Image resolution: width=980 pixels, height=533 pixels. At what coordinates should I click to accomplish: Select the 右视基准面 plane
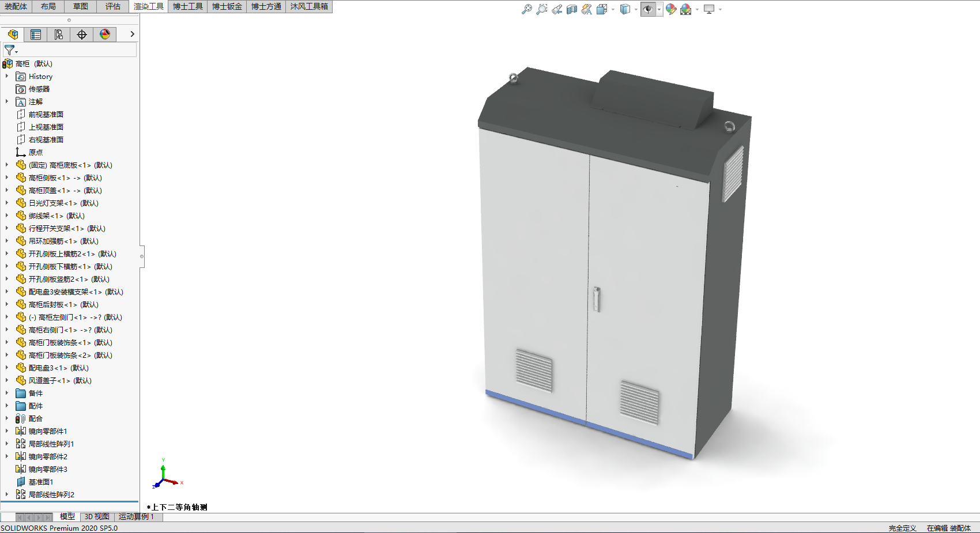46,140
